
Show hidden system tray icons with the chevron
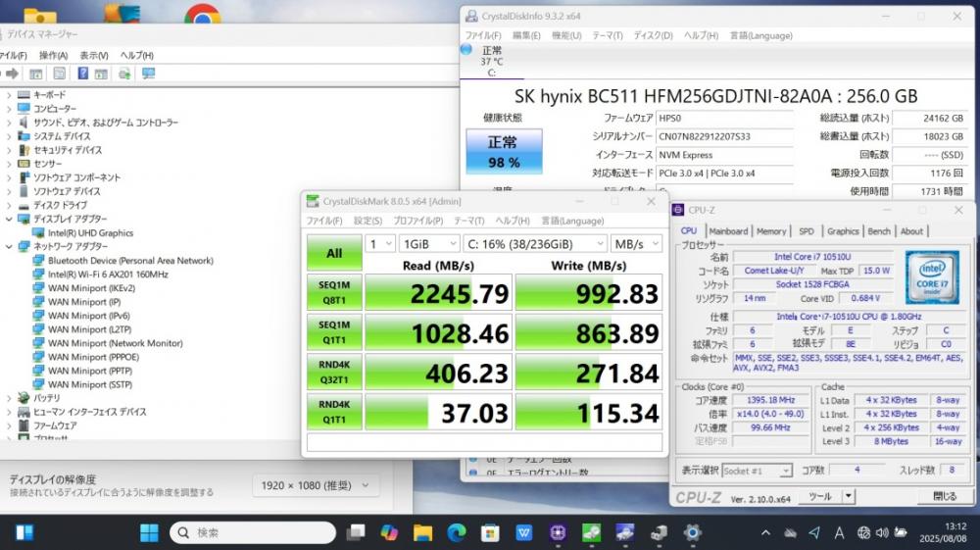(x=765, y=532)
